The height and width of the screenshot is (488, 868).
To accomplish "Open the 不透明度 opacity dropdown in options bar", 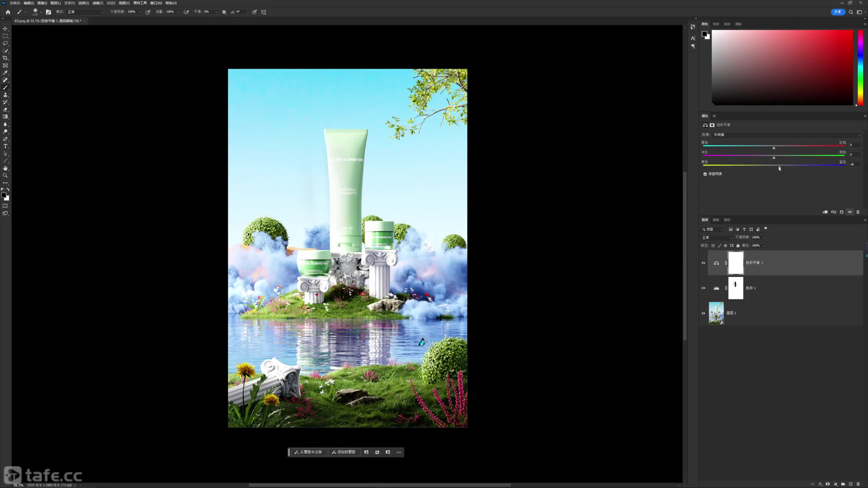I will coord(140,12).
